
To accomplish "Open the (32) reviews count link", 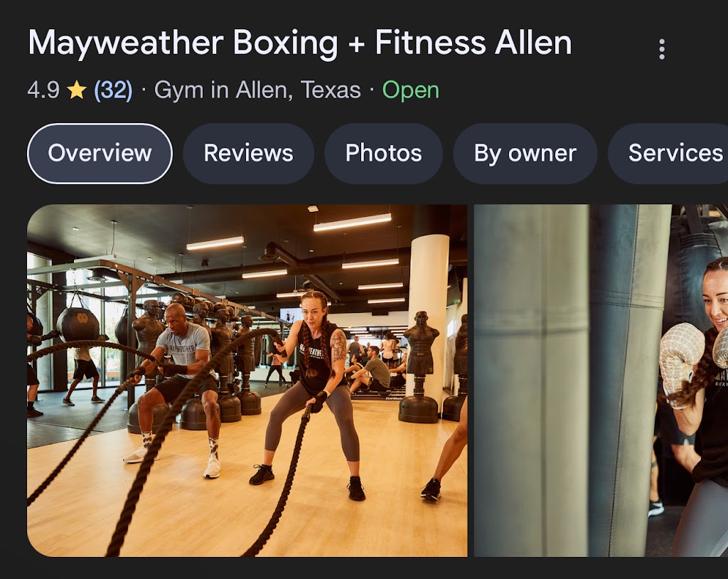I will [x=113, y=90].
